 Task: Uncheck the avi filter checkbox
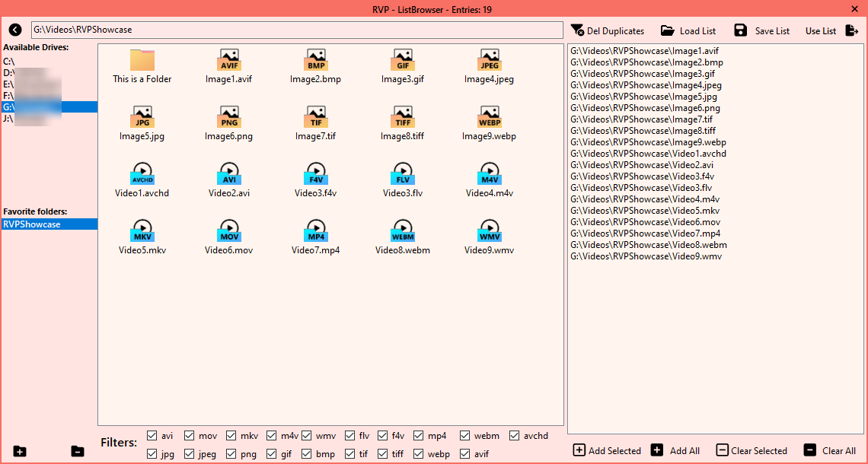click(152, 436)
